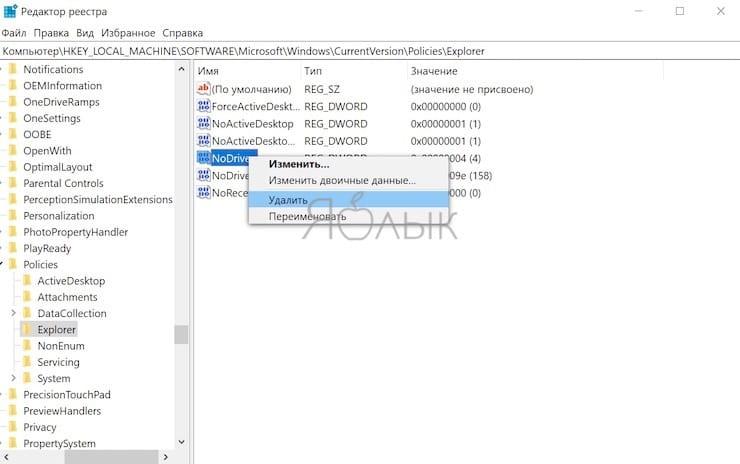Click the OOBE folder icon
The image size is (740, 464).
(13, 134)
